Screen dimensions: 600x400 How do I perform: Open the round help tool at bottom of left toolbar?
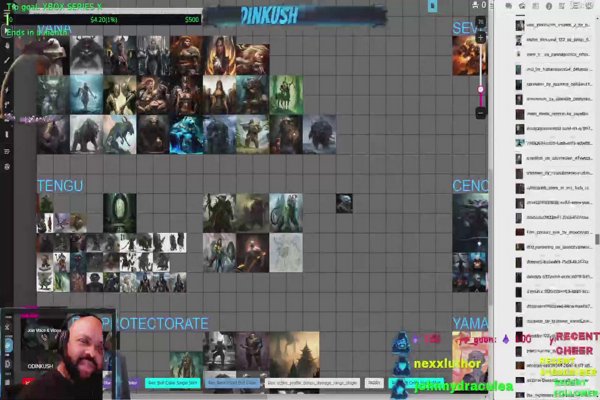(7, 167)
